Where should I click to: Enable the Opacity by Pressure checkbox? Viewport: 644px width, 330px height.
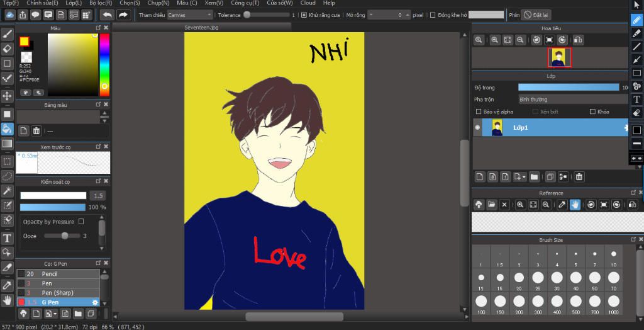point(81,222)
